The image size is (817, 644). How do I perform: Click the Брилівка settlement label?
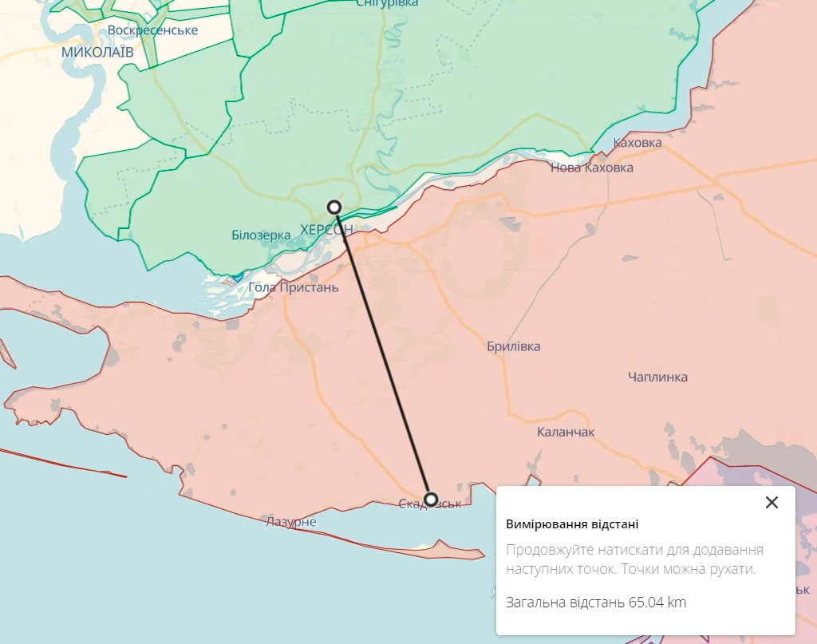click(513, 346)
